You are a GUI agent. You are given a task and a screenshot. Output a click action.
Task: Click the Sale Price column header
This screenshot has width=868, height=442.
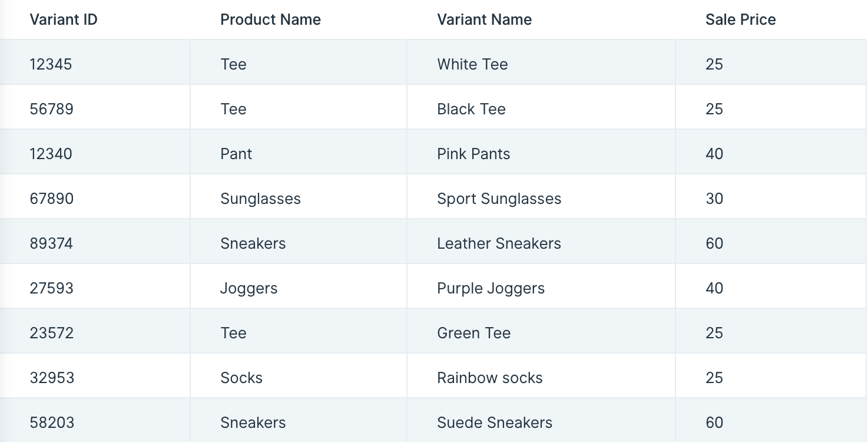[740, 19]
